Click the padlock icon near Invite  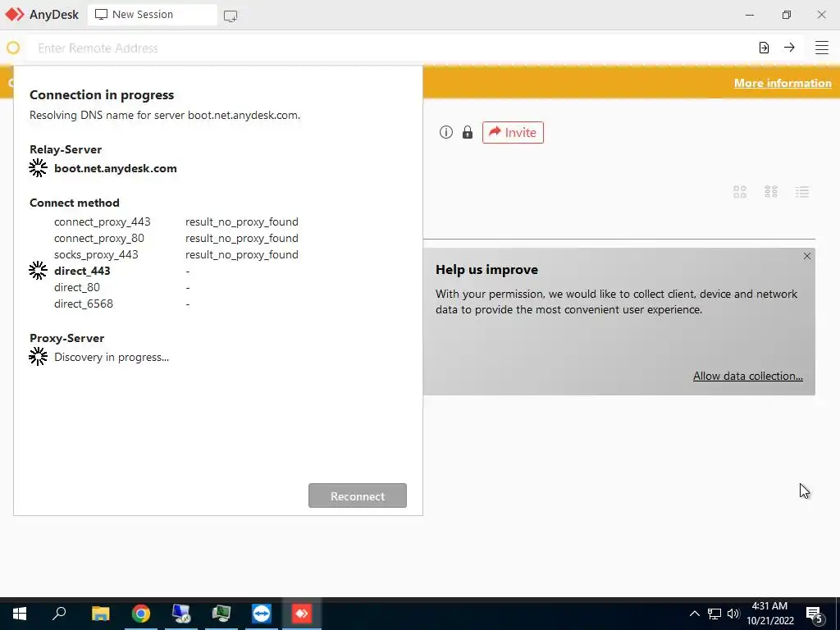(x=467, y=132)
